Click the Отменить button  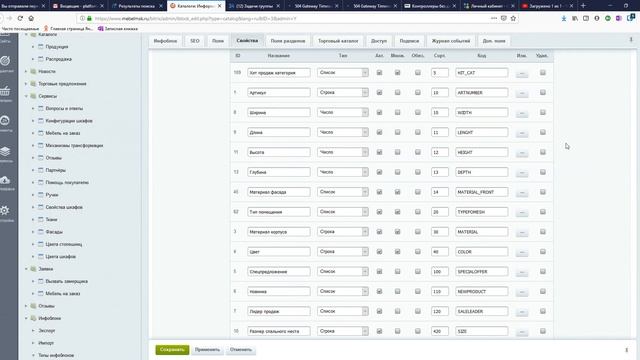pyautogui.click(x=240, y=350)
